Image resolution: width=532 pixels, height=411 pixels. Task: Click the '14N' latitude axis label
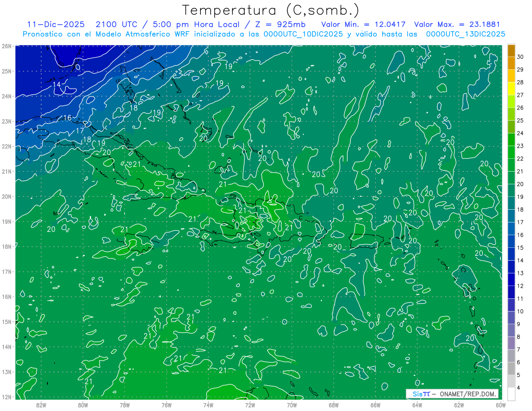[x=6, y=347]
